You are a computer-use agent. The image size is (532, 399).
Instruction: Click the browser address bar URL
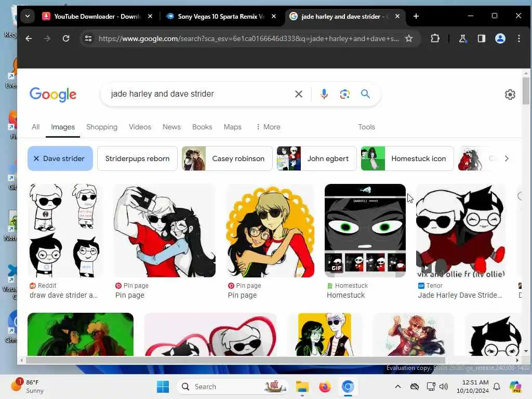coord(249,38)
